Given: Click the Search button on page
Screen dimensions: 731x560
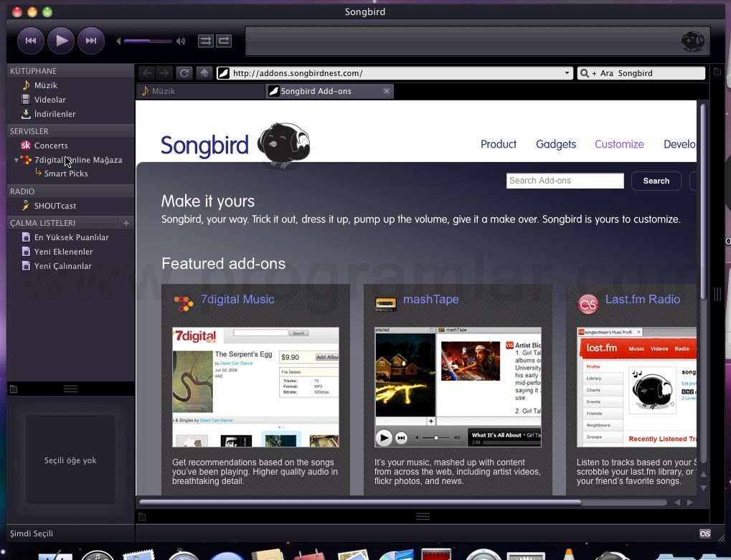Looking at the screenshot, I should pos(656,181).
